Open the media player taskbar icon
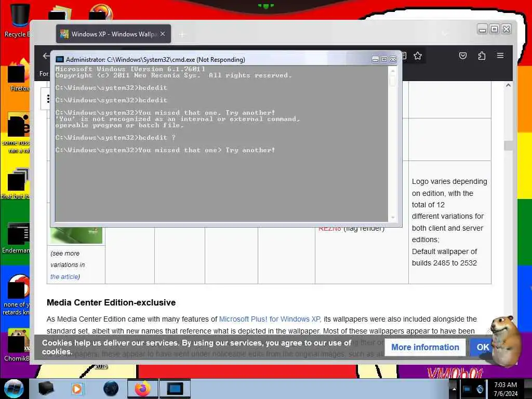 click(x=77, y=389)
